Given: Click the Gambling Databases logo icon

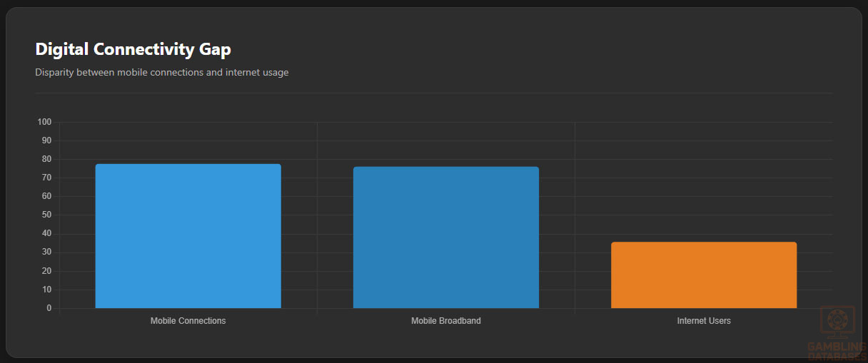Looking at the screenshot, I should pos(837,321).
